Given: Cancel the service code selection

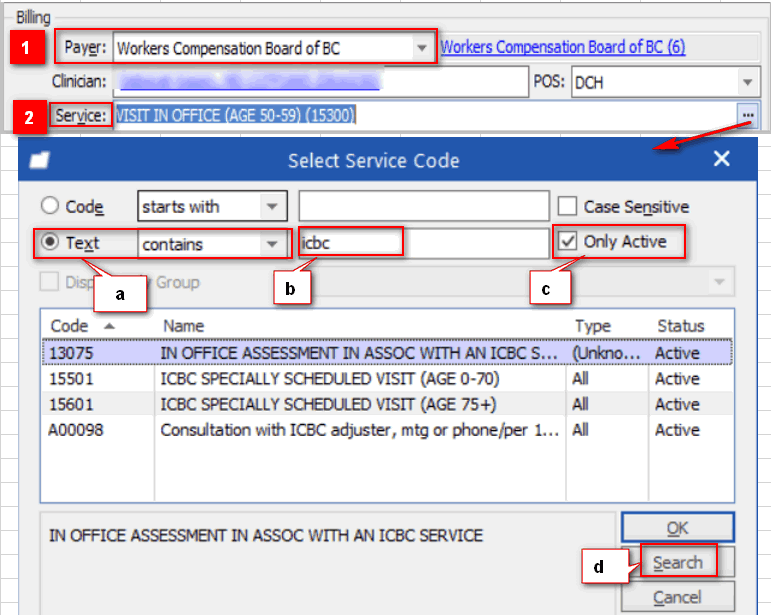Looking at the screenshot, I should coord(677,597).
